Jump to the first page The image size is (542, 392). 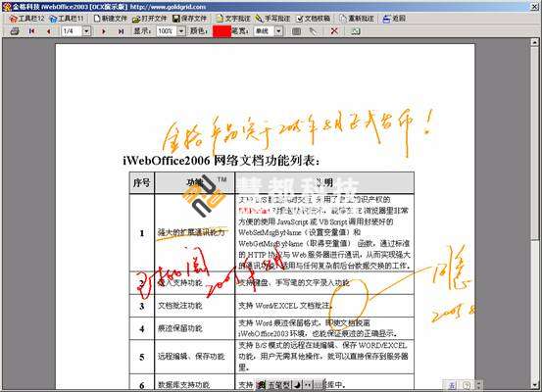click(31, 31)
